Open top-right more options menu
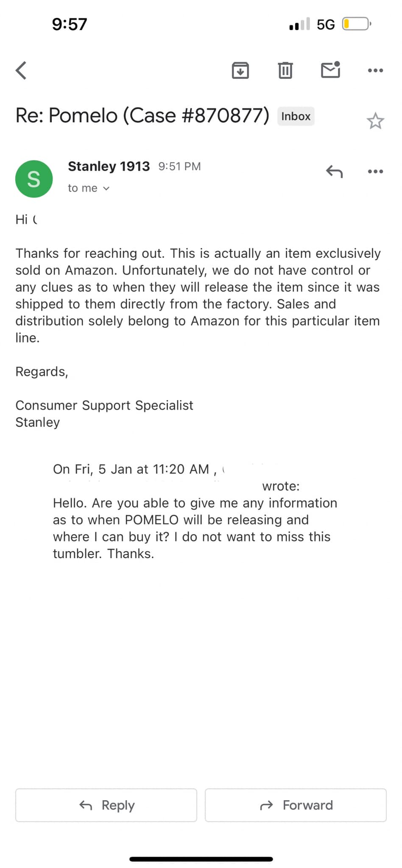Viewport: 402px width, 868px height. pyautogui.click(x=375, y=70)
